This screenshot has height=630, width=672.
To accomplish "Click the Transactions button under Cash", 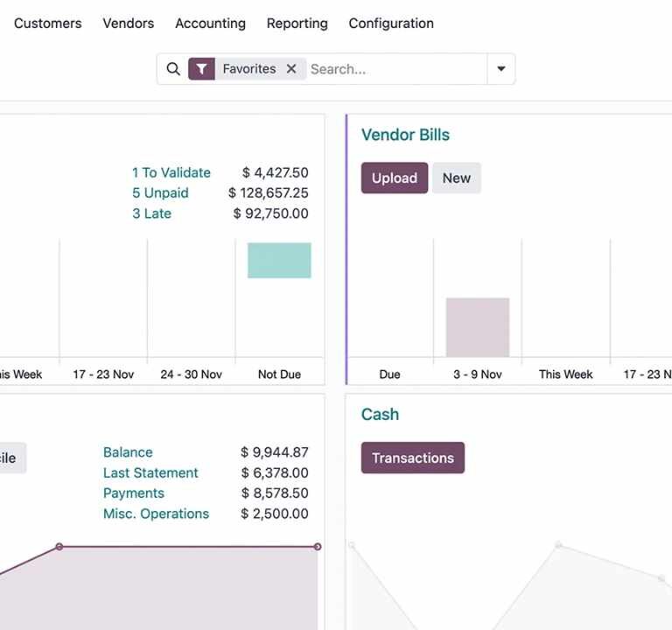I will (412, 458).
